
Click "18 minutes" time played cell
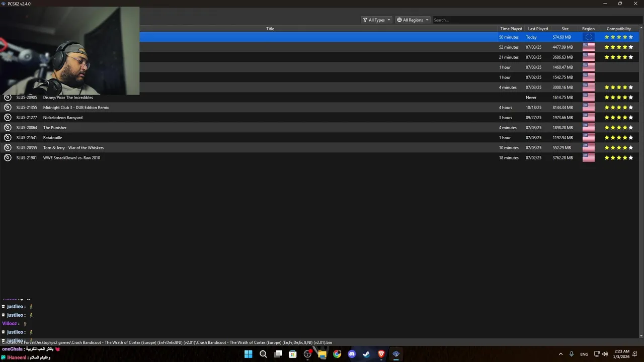509,158
